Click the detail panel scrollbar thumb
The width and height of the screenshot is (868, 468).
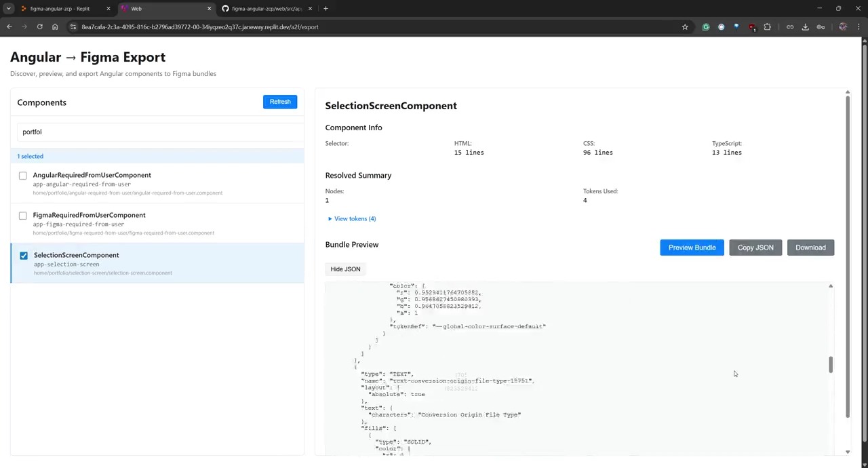[847, 256]
